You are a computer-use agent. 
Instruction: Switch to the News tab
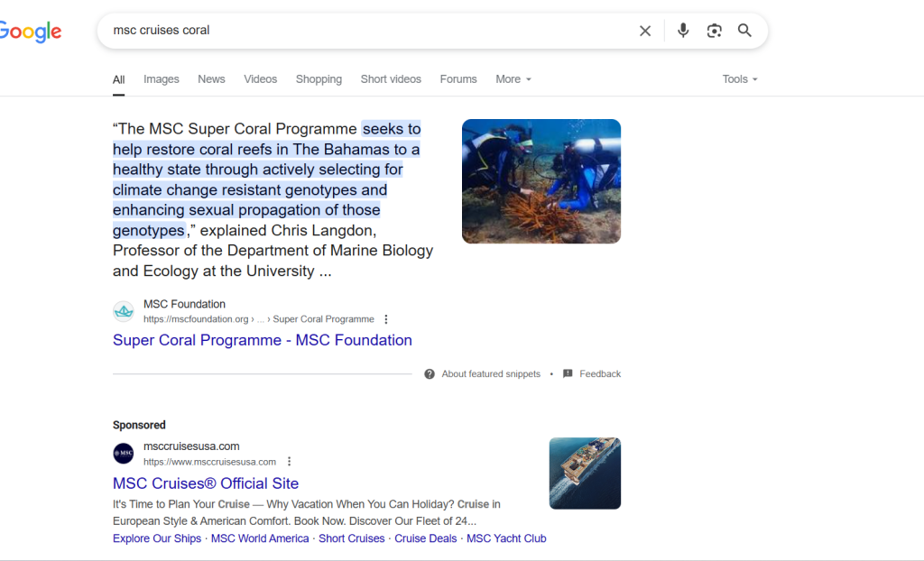point(211,79)
